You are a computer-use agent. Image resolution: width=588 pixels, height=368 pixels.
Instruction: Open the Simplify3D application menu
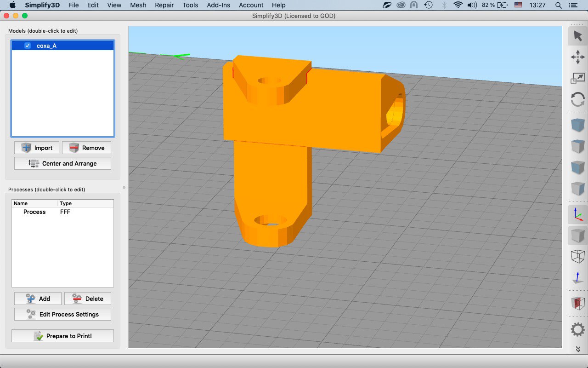42,5
